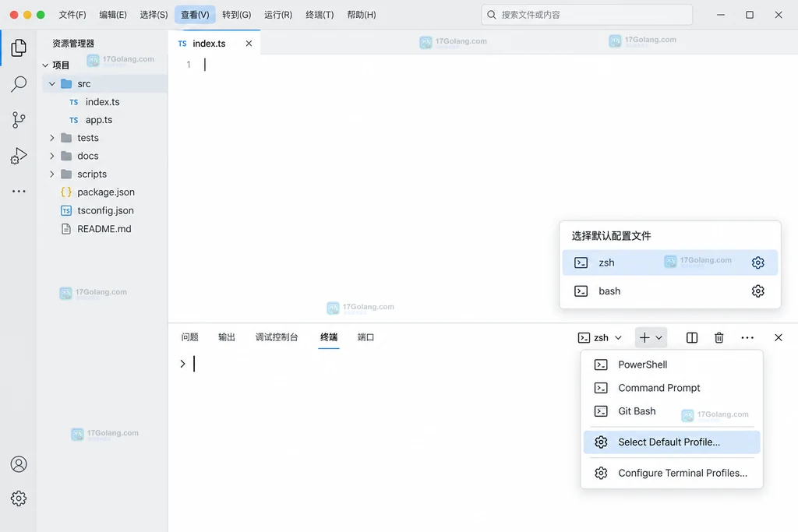798x532 pixels.
Task: Select bash as default profile
Action: 669,291
